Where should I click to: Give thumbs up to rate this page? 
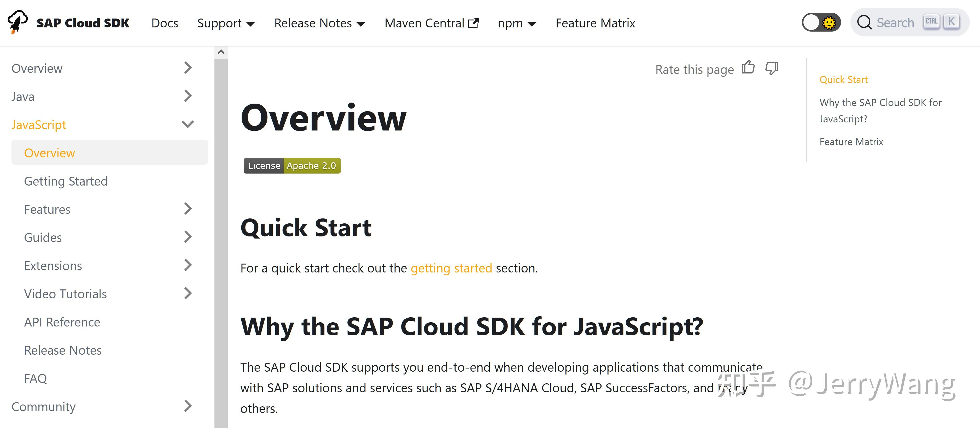tap(749, 68)
